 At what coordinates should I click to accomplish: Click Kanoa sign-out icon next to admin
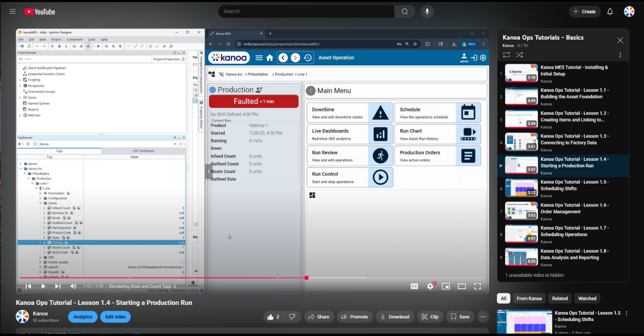(x=474, y=58)
